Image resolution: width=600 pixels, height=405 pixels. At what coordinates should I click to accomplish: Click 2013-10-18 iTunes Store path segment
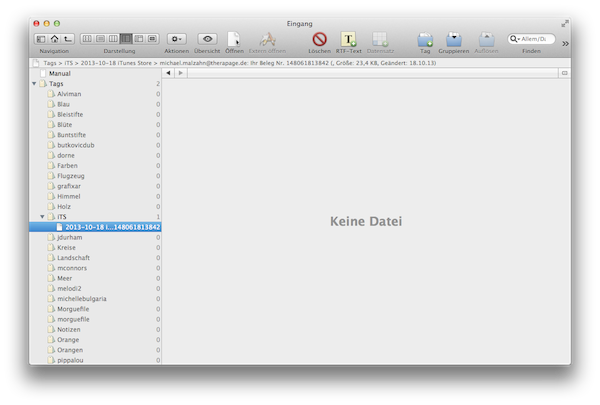pyautogui.click(x=116, y=63)
